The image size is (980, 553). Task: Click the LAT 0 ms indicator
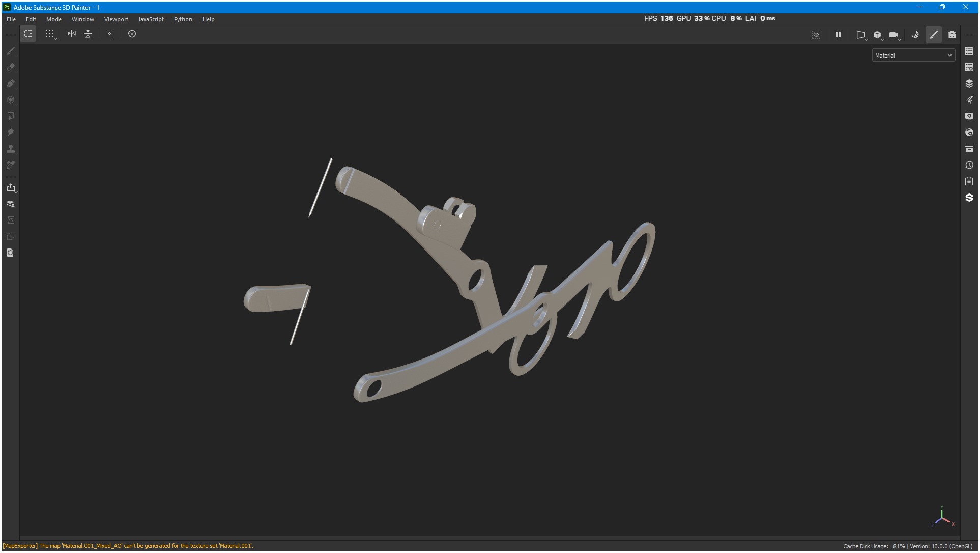760,18
